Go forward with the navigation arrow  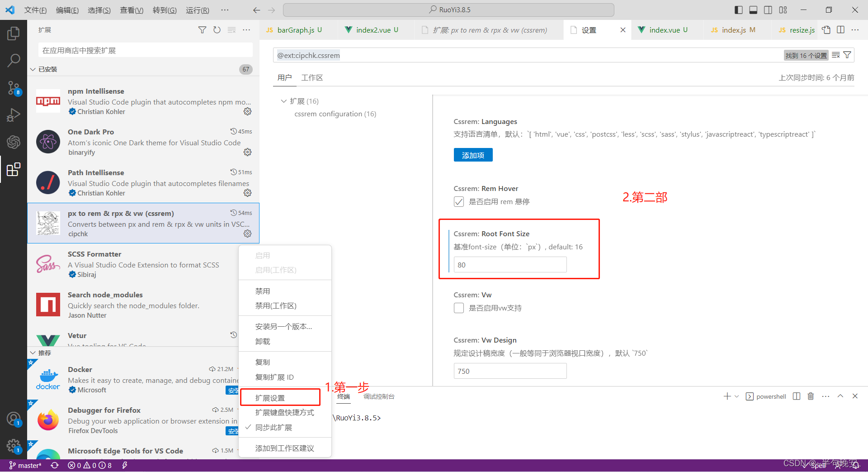tap(271, 10)
